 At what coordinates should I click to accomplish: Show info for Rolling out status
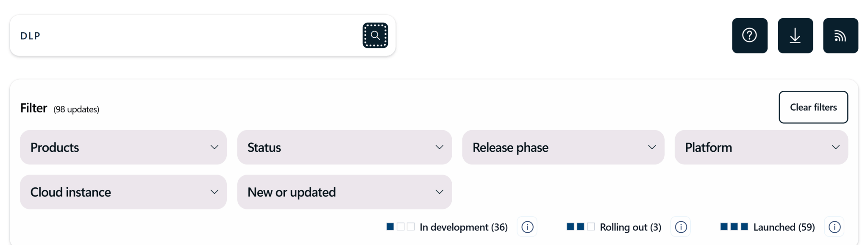pos(681,227)
